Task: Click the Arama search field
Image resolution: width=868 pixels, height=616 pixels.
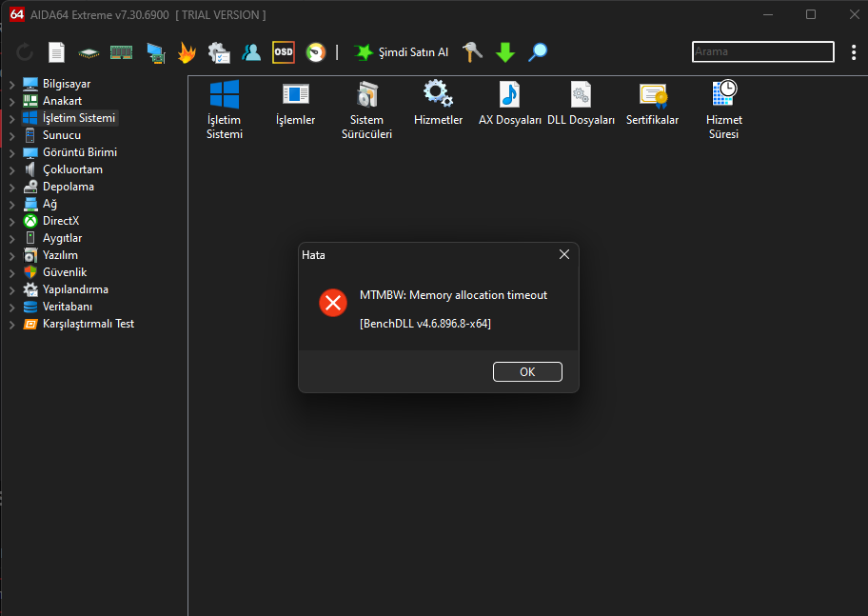Action: coord(762,51)
